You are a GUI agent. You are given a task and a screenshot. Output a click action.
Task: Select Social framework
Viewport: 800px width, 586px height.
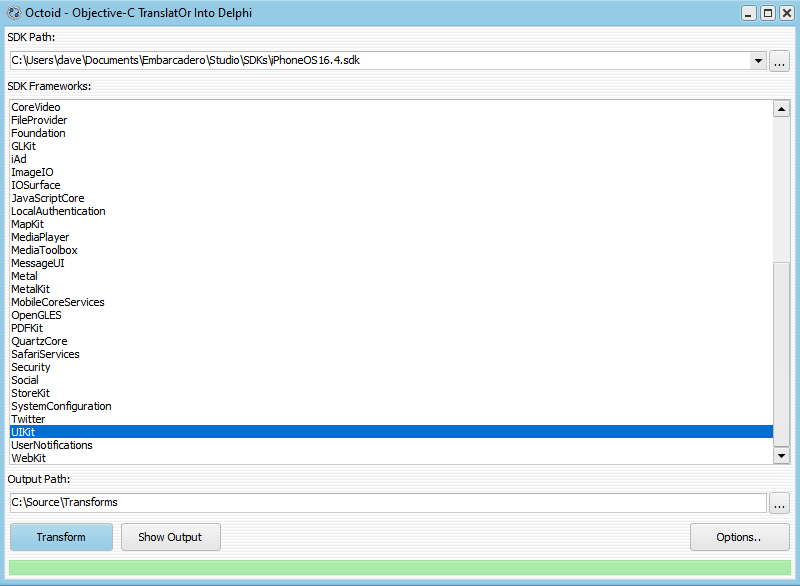coord(391,380)
